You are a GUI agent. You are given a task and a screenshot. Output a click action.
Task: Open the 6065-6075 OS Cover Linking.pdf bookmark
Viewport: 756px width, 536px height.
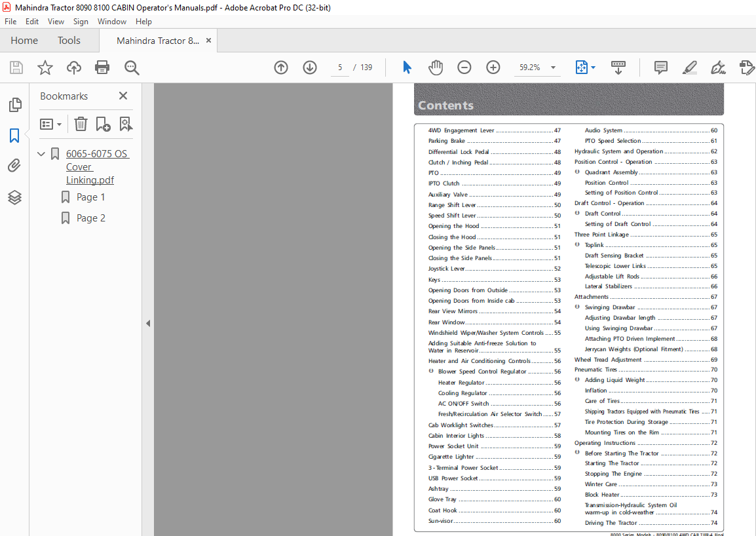click(x=98, y=167)
